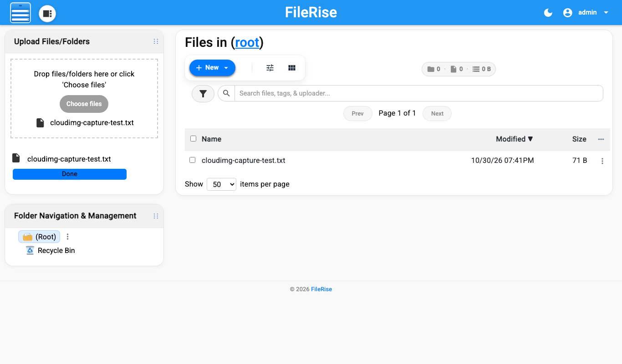Click the FileRise server logo icon
The height and width of the screenshot is (364, 622).
pyautogui.click(x=20, y=13)
